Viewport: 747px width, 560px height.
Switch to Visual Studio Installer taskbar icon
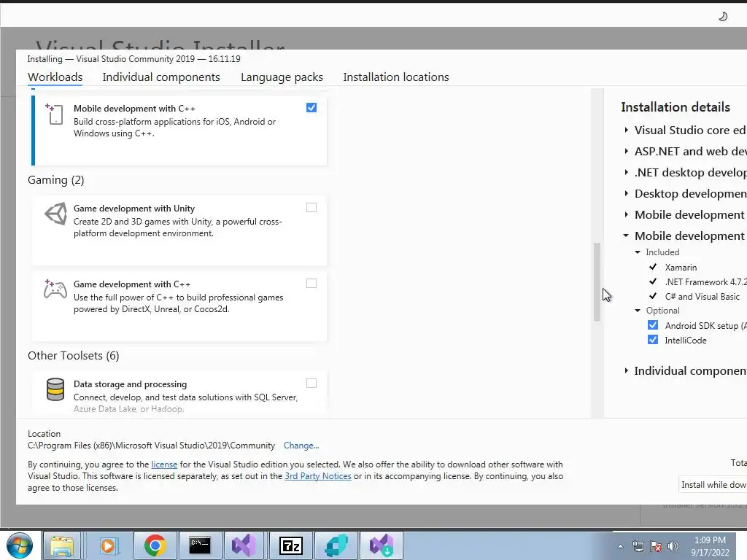[x=382, y=545]
